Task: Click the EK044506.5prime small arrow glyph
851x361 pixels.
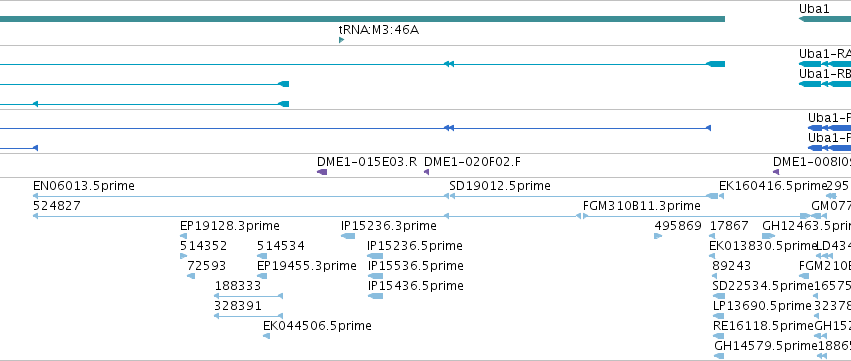Action: pyautogui.click(x=266, y=336)
